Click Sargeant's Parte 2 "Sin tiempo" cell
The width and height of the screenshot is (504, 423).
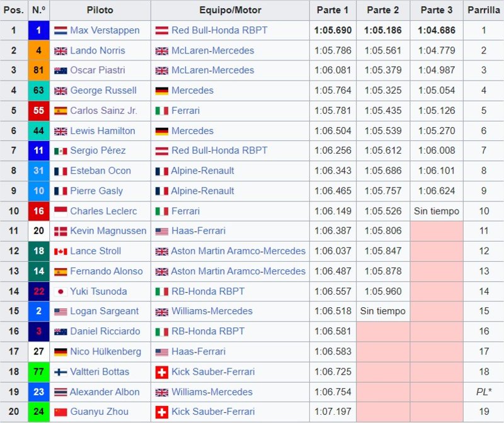(x=383, y=311)
